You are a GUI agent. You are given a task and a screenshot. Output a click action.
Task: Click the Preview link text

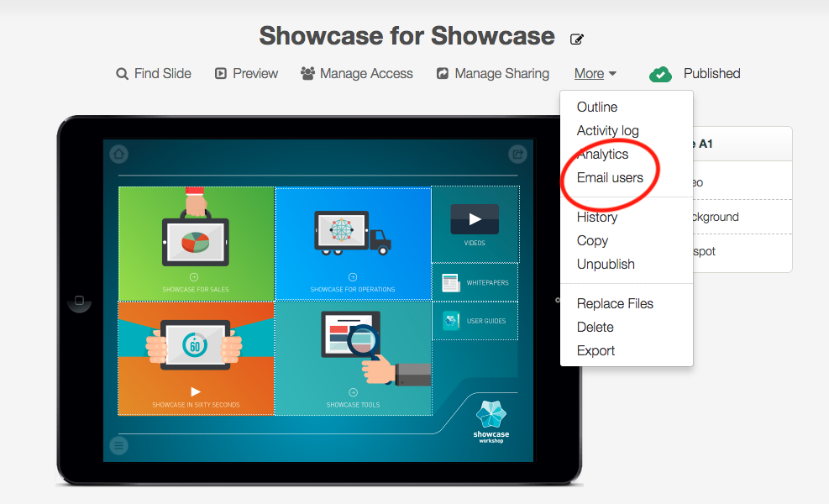click(254, 74)
